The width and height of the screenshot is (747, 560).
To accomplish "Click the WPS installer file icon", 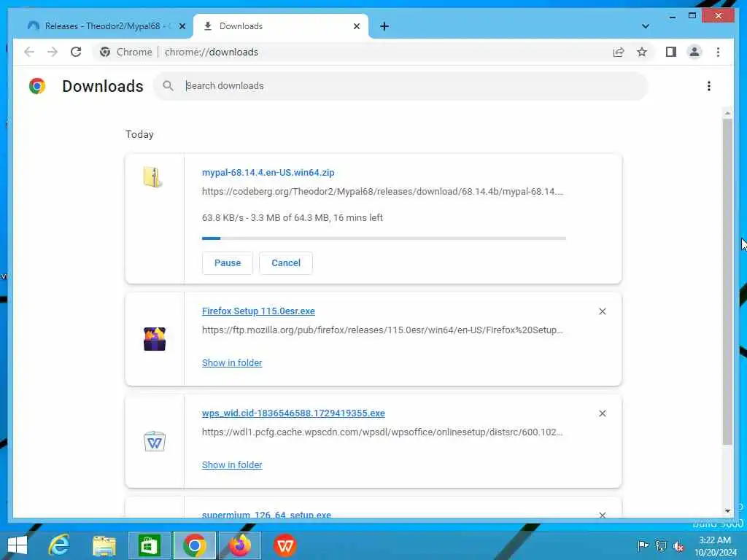I will click(155, 441).
